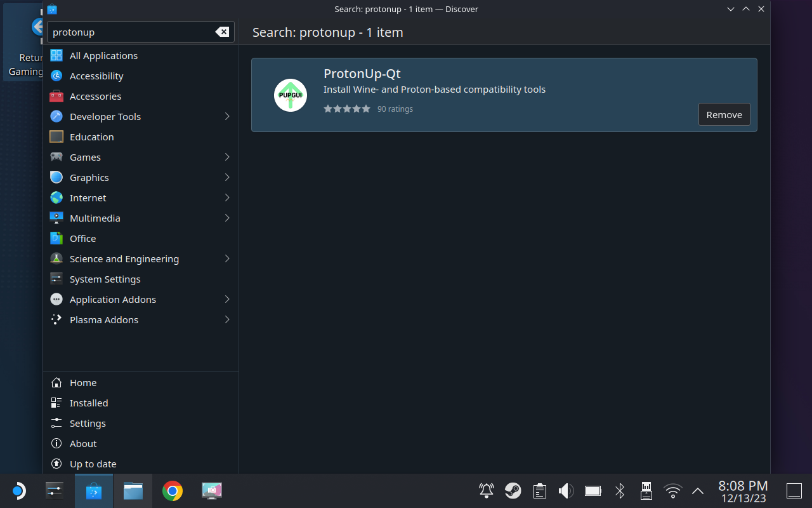This screenshot has height=508, width=812.
Task: Click the All Applications grid icon
Action: 56,55
